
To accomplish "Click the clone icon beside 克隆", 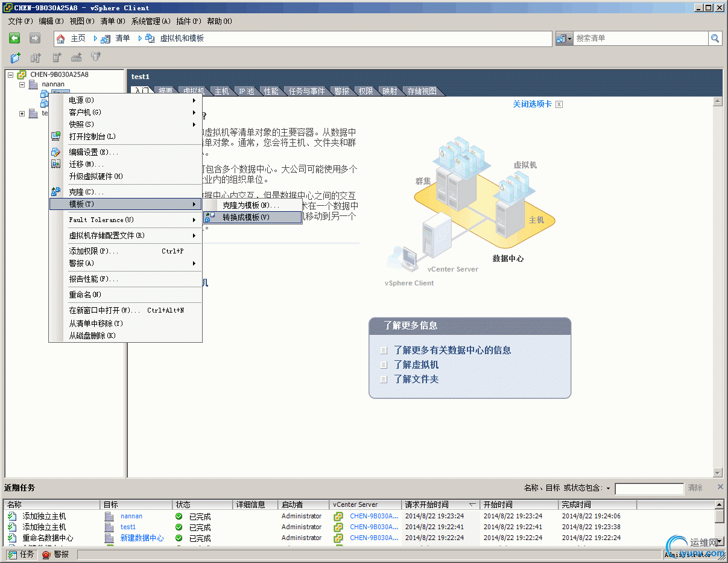I will tap(56, 192).
